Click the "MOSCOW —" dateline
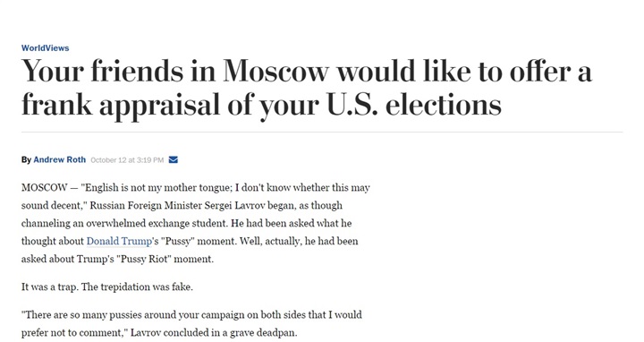 tap(50, 187)
